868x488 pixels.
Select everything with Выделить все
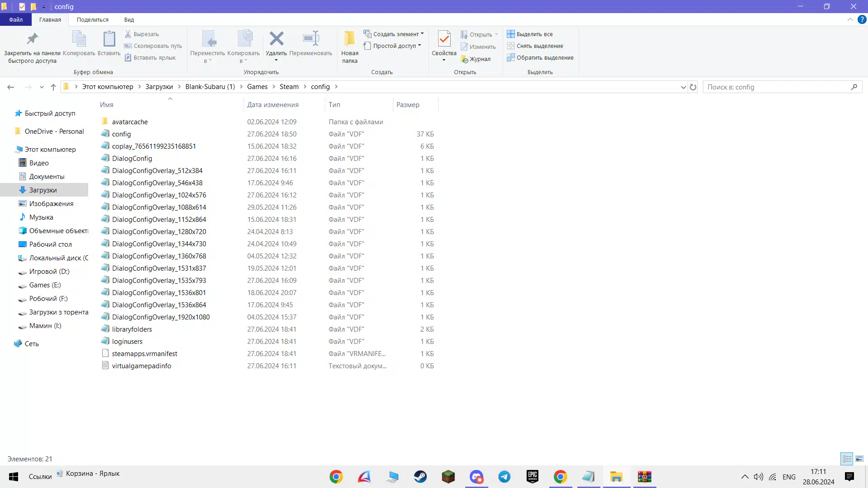point(529,34)
